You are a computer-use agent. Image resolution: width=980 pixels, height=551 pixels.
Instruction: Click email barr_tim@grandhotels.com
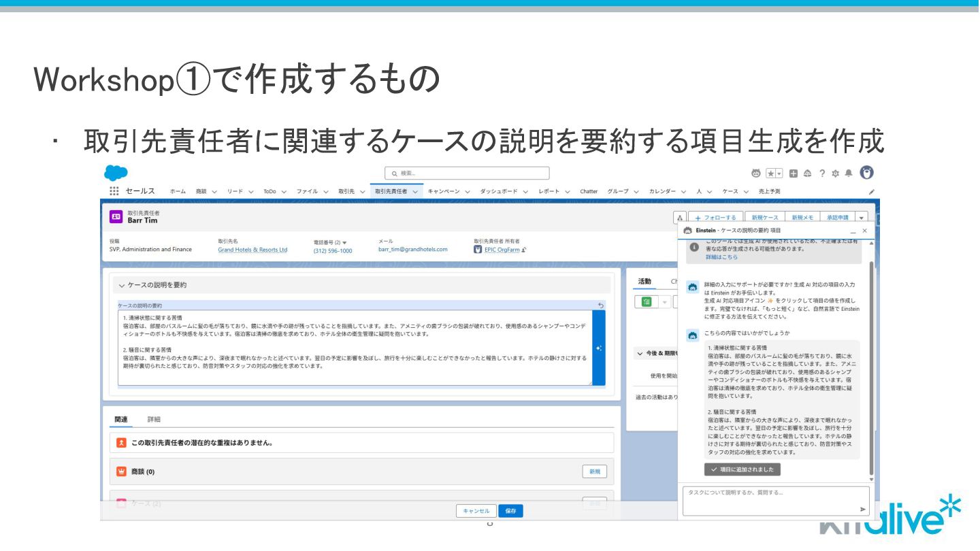click(413, 250)
